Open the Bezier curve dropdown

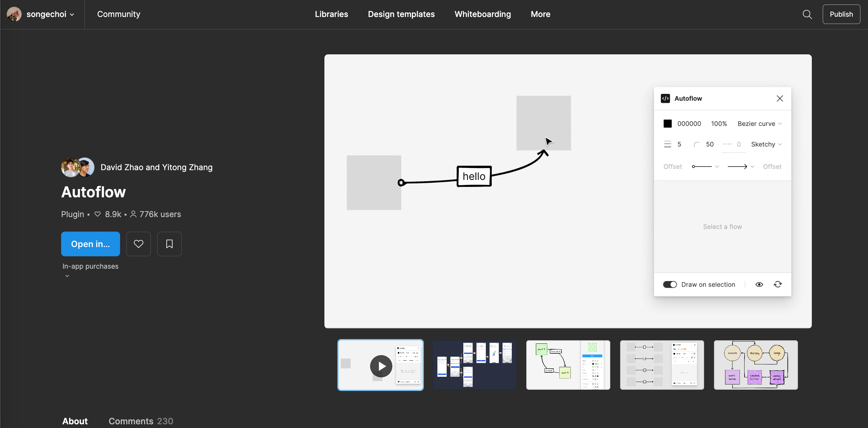click(x=759, y=124)
